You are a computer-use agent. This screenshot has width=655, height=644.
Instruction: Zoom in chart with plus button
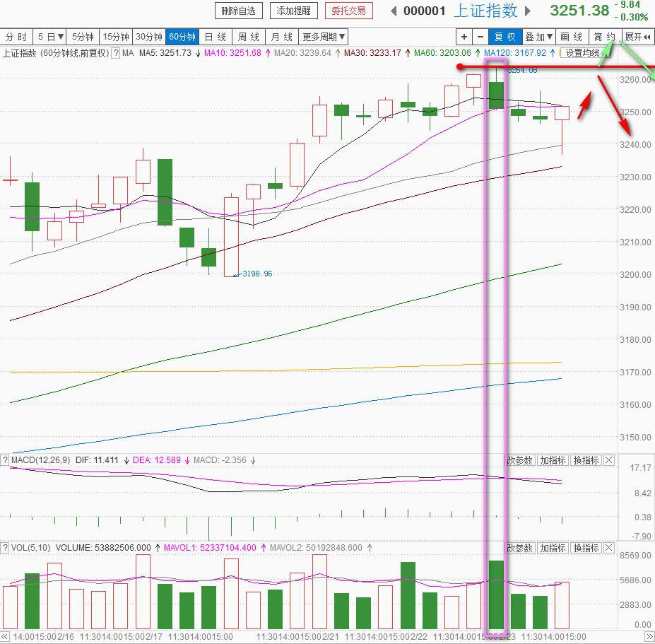click(x=464, y=37)
